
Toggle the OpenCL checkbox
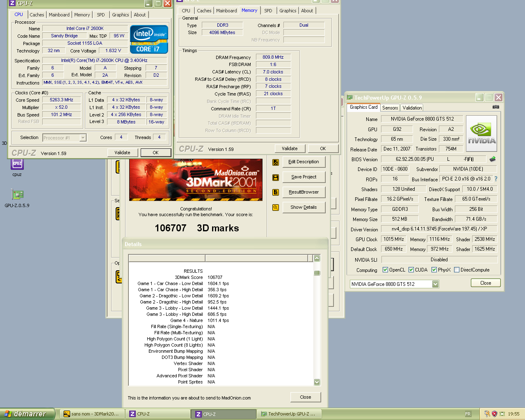tap(385, 270)
